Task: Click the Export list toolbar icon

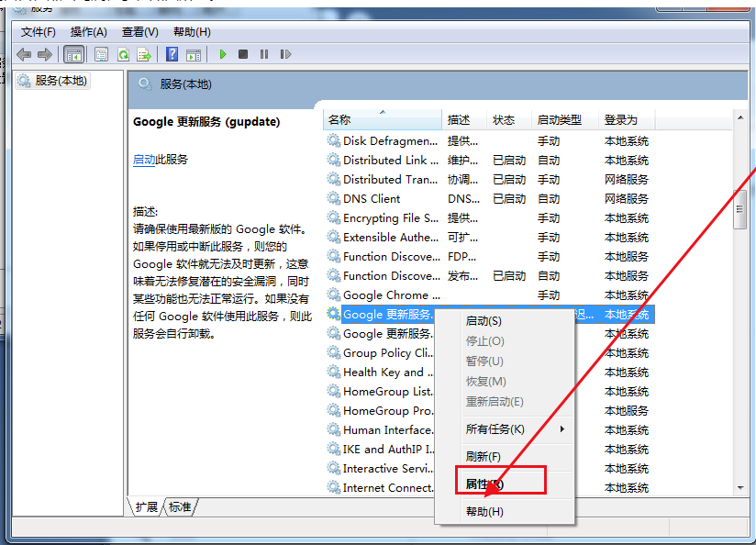Action: pos(144,54)
